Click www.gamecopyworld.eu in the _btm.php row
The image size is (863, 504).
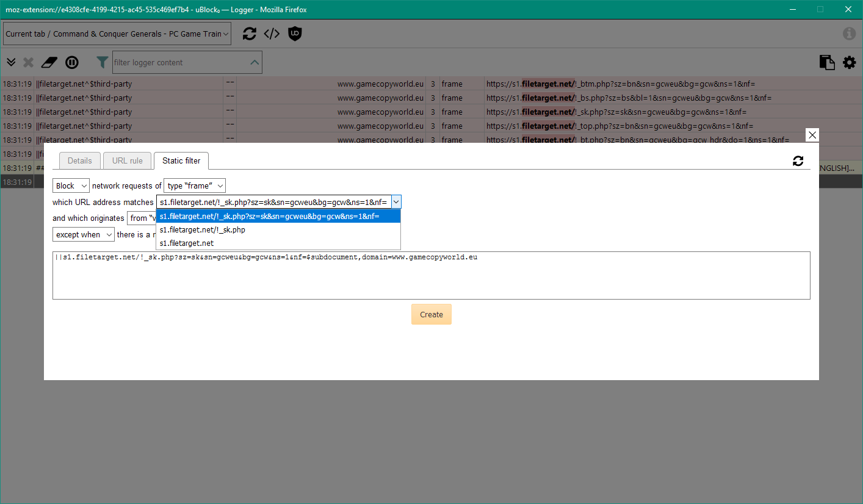coord(380,84)
